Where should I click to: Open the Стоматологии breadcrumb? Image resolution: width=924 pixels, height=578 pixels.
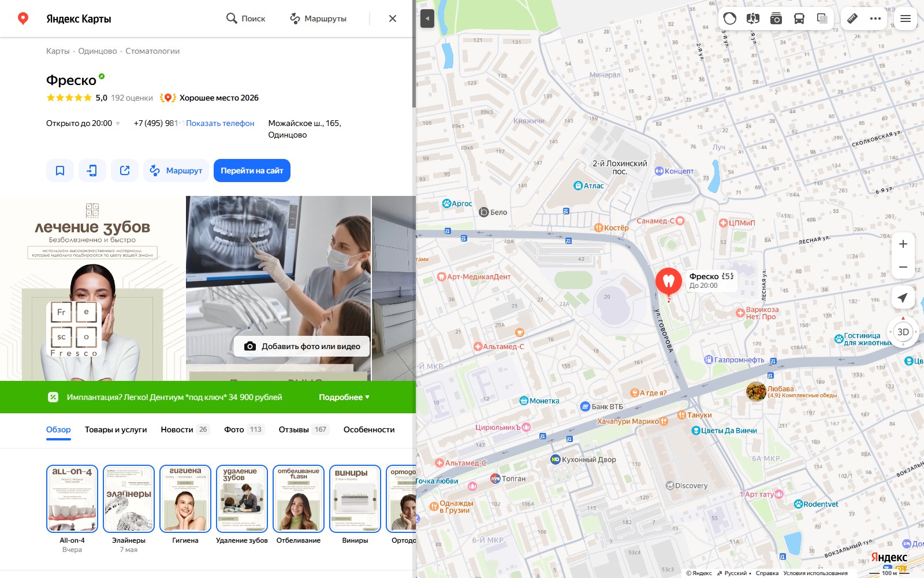pyautogui.click(x=152, y=51)
